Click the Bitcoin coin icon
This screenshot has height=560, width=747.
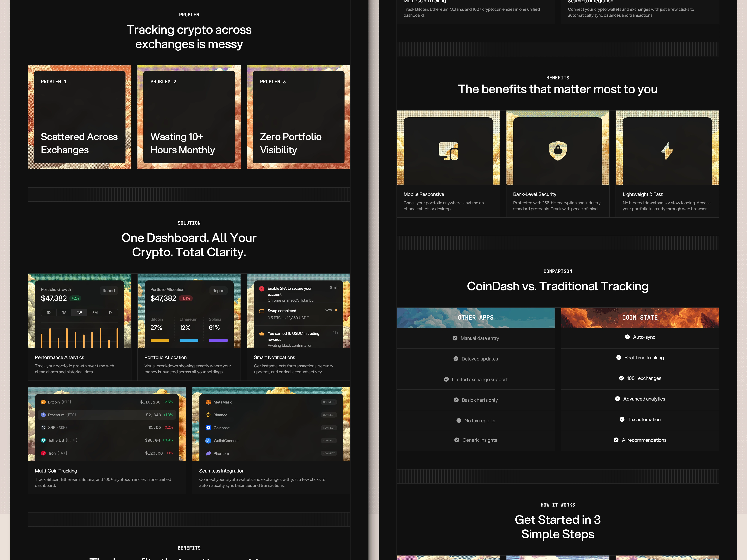(x=43, y=402)
